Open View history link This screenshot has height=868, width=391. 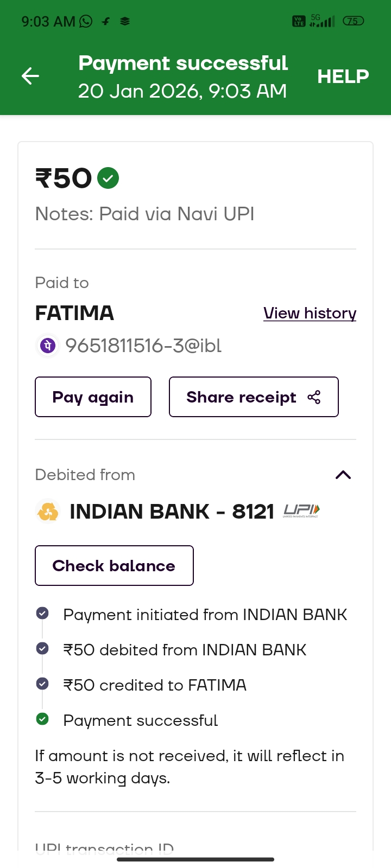click(x=310, y=313)
